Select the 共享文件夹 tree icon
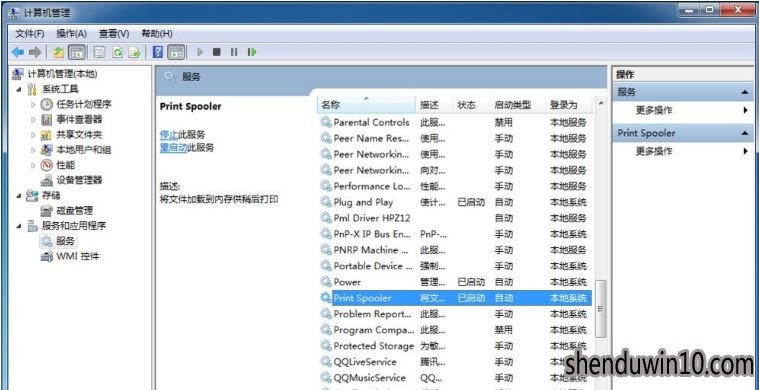 46,135
